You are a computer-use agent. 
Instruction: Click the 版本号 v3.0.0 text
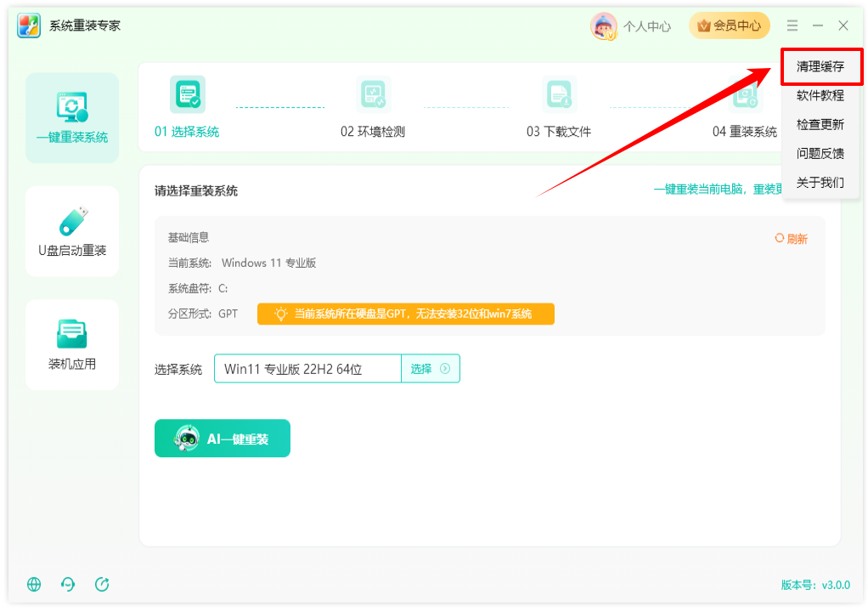pos(815,585)
